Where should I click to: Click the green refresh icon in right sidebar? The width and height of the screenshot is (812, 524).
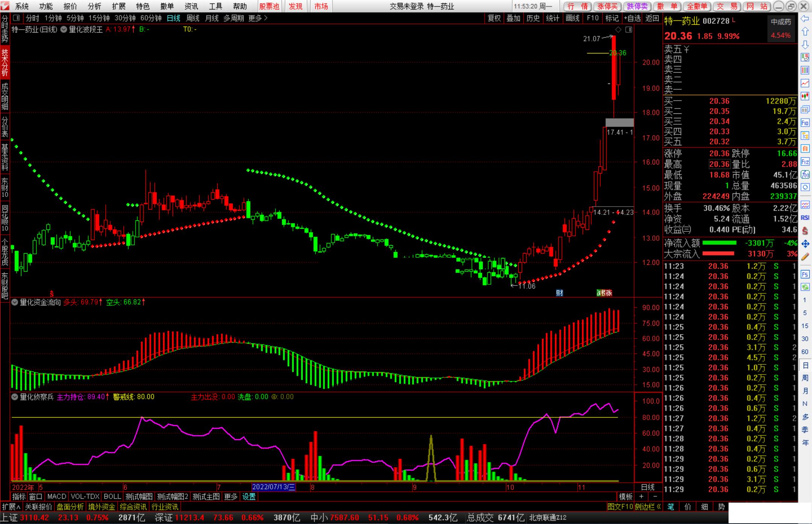805,287
